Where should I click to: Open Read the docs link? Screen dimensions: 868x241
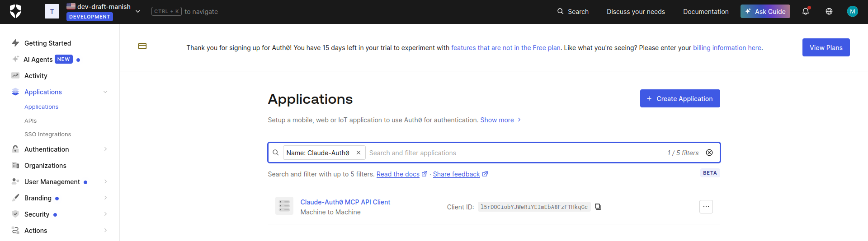click(x=401, y=174)
